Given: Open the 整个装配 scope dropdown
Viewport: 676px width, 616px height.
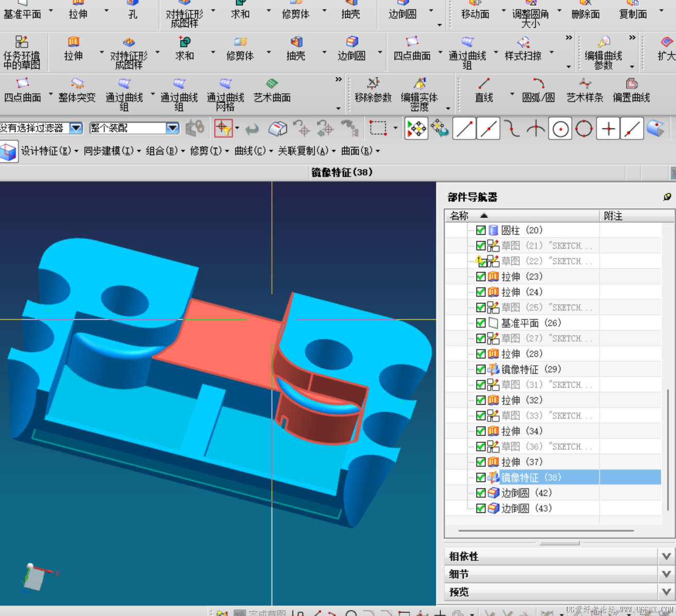Looking at the screenshot, I should pyautogui.click(x=173, y=128).
